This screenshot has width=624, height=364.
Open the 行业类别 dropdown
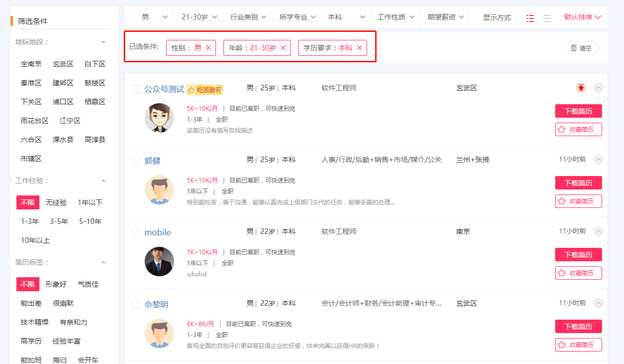[x=247, y=17]
